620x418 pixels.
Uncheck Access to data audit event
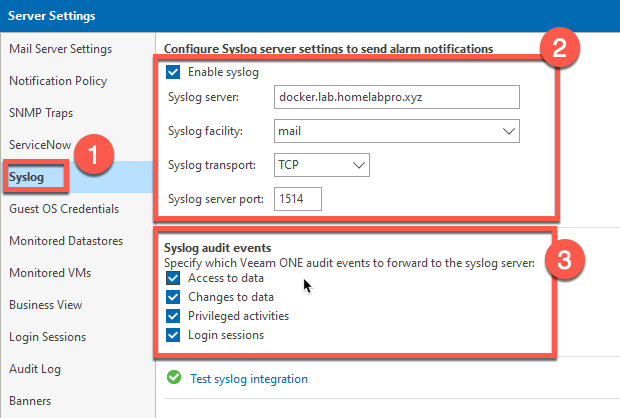tap(174, 278)
